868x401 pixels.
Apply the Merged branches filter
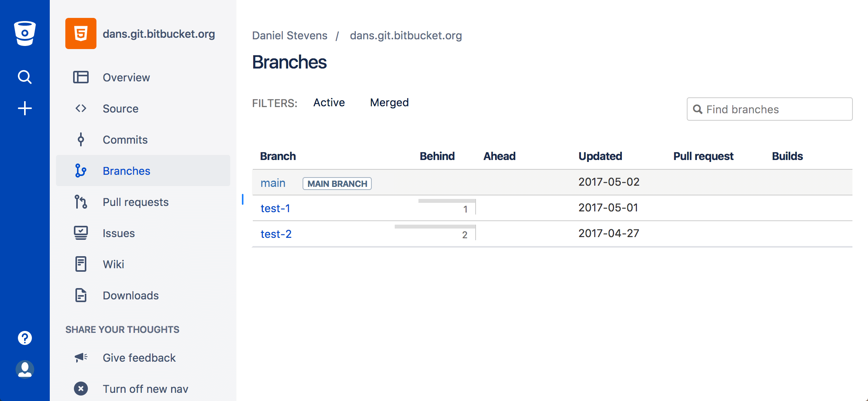point(389,102)
